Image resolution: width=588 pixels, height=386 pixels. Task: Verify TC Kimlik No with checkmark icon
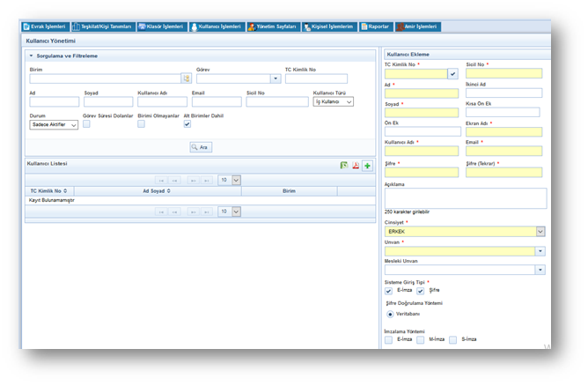click(x=453, y=74)
